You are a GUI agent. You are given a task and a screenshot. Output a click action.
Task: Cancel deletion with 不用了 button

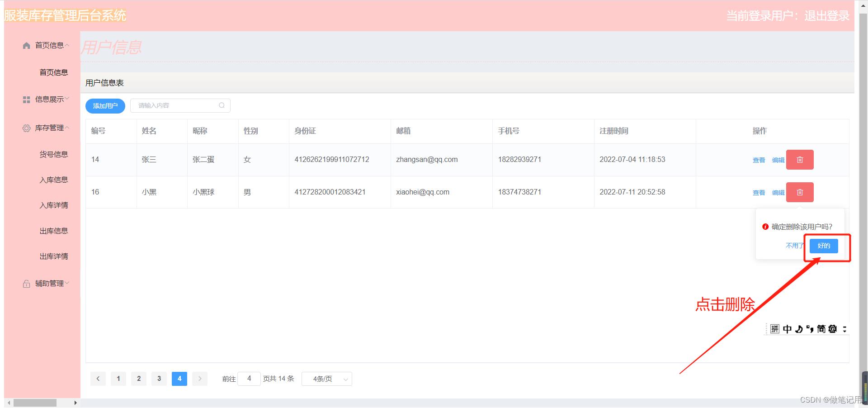(794, 246)
